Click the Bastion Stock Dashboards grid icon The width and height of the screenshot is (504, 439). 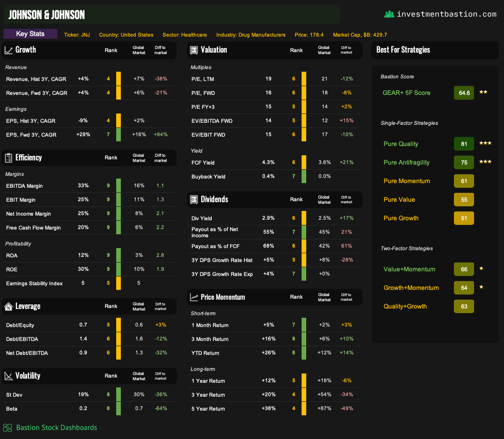tap(7, 428)
